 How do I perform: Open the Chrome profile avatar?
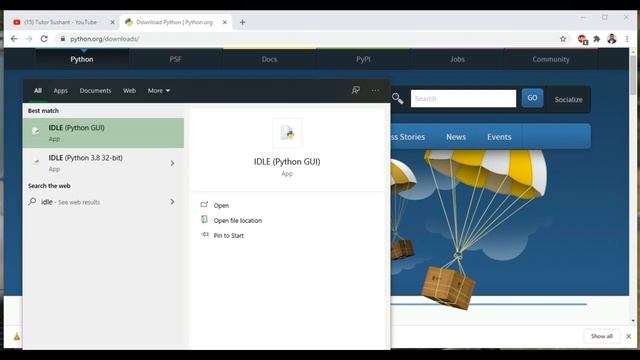click(611, 39)
